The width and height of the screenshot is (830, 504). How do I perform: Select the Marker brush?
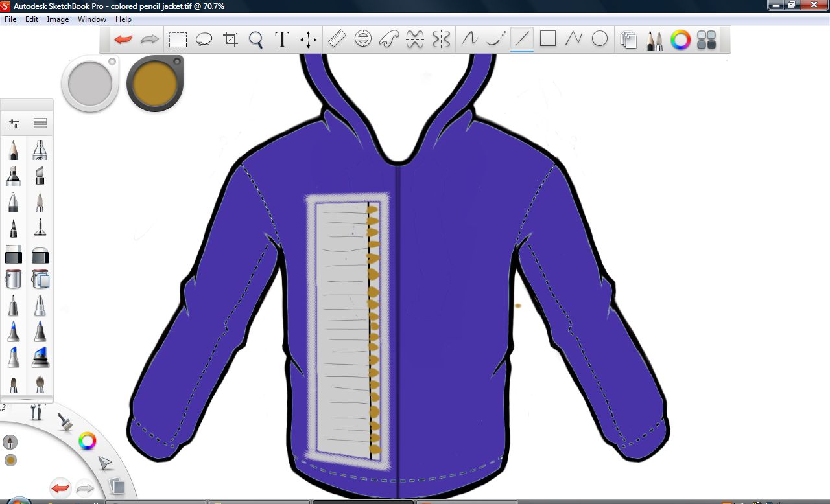pos(14,176)
